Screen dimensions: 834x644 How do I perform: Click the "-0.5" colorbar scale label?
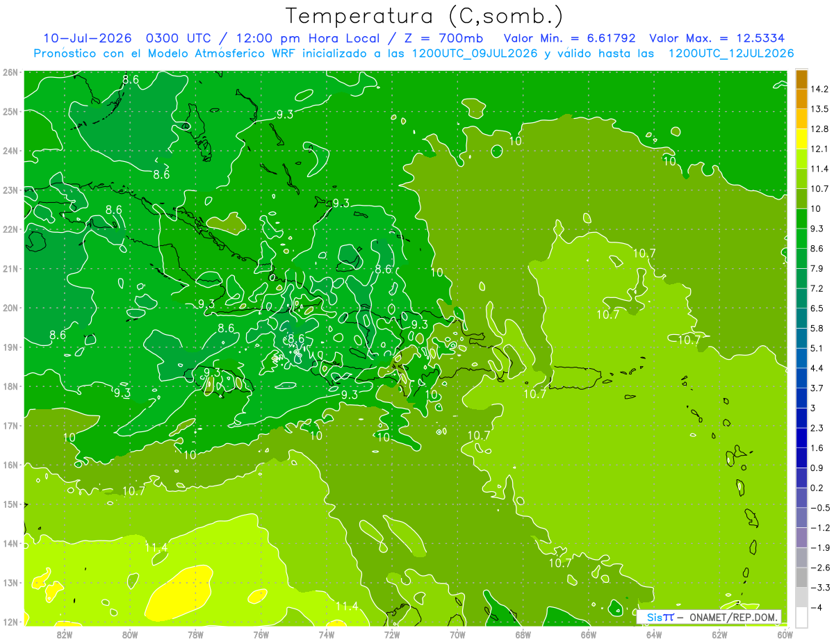[x=819, y=508]
